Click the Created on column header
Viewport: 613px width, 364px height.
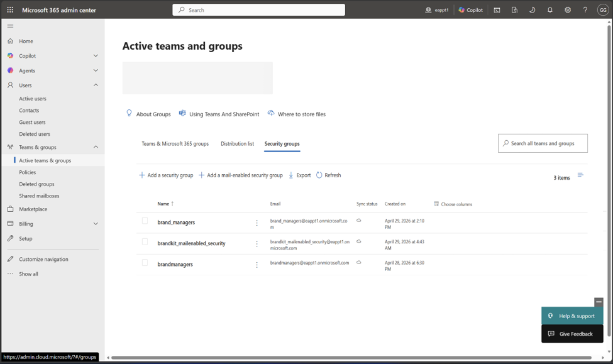[395, 204]
